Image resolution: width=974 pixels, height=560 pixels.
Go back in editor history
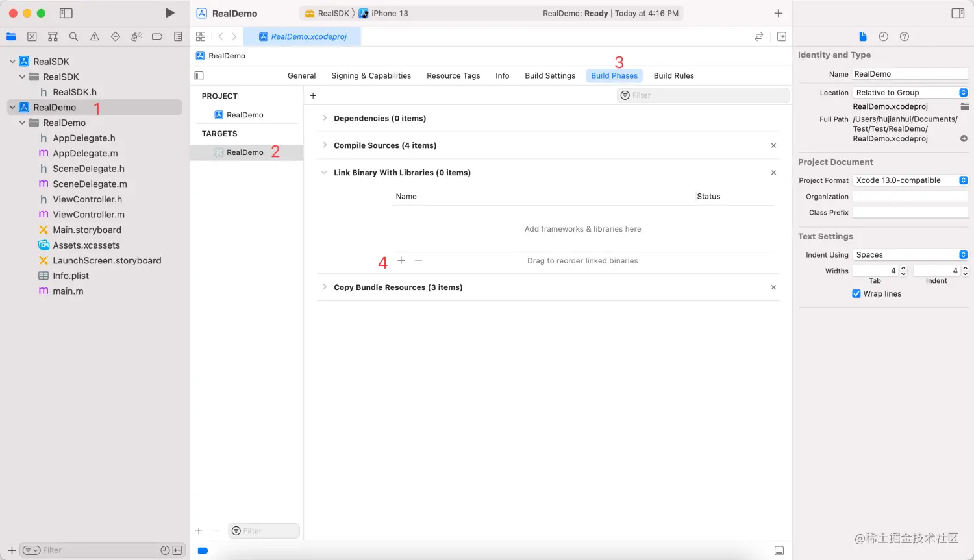click(221, 36)
